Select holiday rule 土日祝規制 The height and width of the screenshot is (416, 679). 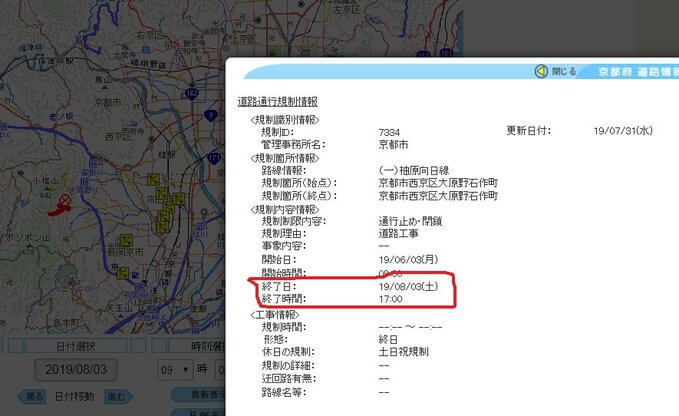[x=404, y=352]
